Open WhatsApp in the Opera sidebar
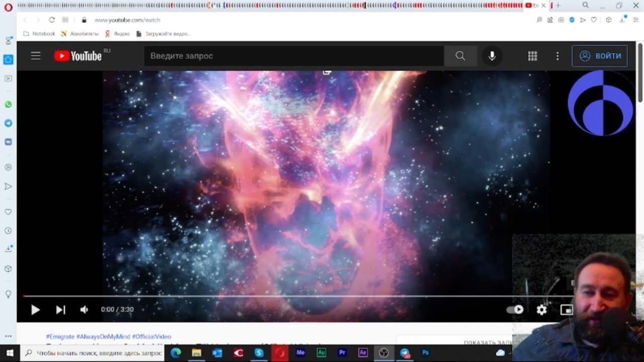The height and width of the screenshot is (362, 644). click(x=8, y=105)
